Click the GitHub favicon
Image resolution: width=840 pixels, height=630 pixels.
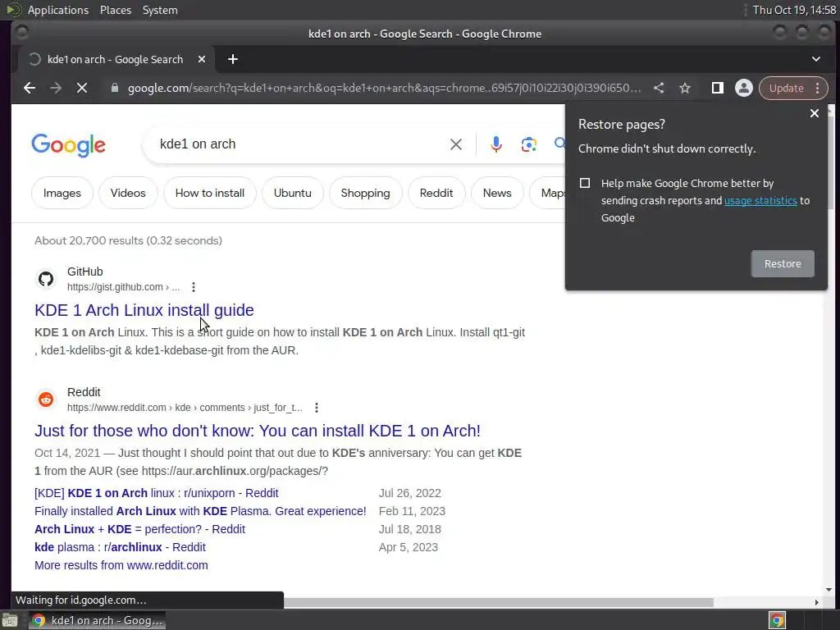46,279
